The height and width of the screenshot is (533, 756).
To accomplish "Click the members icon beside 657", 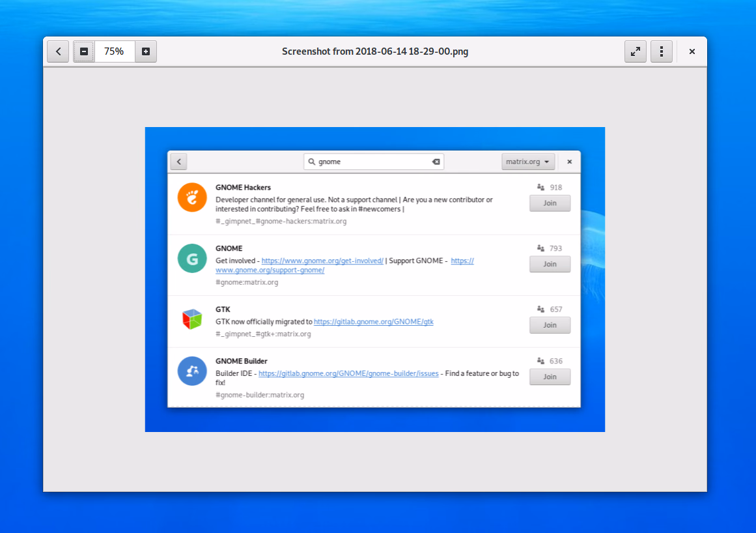I will (x=541, y=310).
